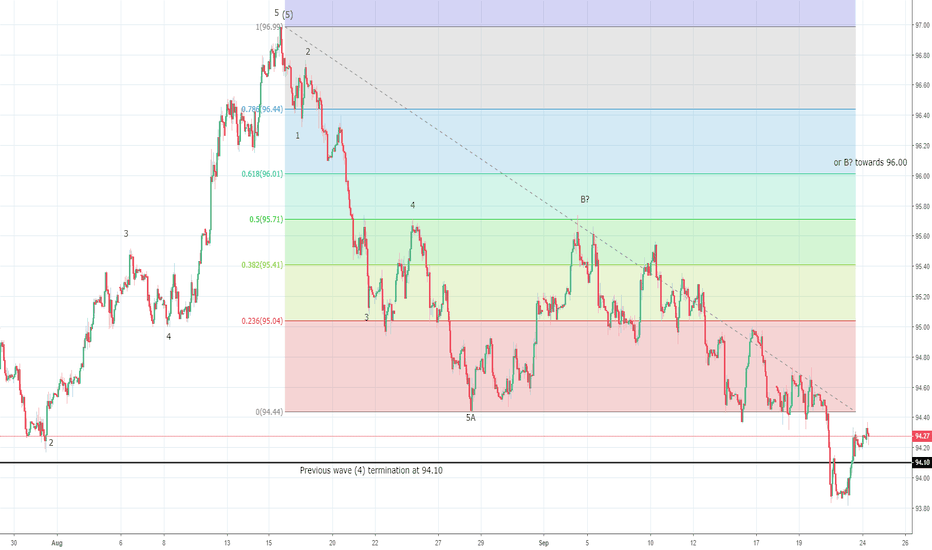This screenshot has height=550, width=932.
Task: Select the thick black horizontal line at 94.10
Action: tap(456, 462)
